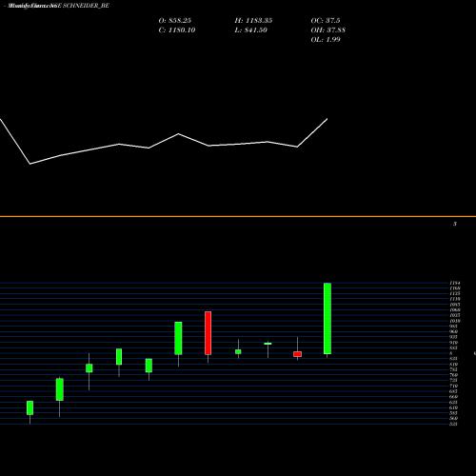This screenshot has width=476, height=476.
Task: Click the 1184 price axis label
Action: (x=455, y=283)
